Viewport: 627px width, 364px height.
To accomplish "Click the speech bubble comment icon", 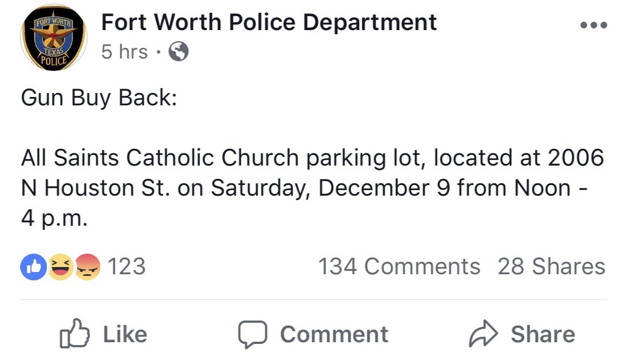I will coord(252,334).
